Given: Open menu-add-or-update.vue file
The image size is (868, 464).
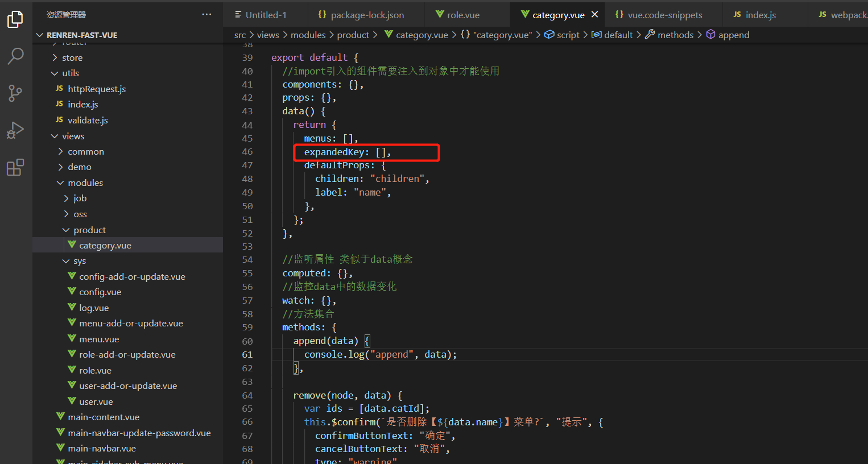Looking at the screenshot, I should click(127, 324).
